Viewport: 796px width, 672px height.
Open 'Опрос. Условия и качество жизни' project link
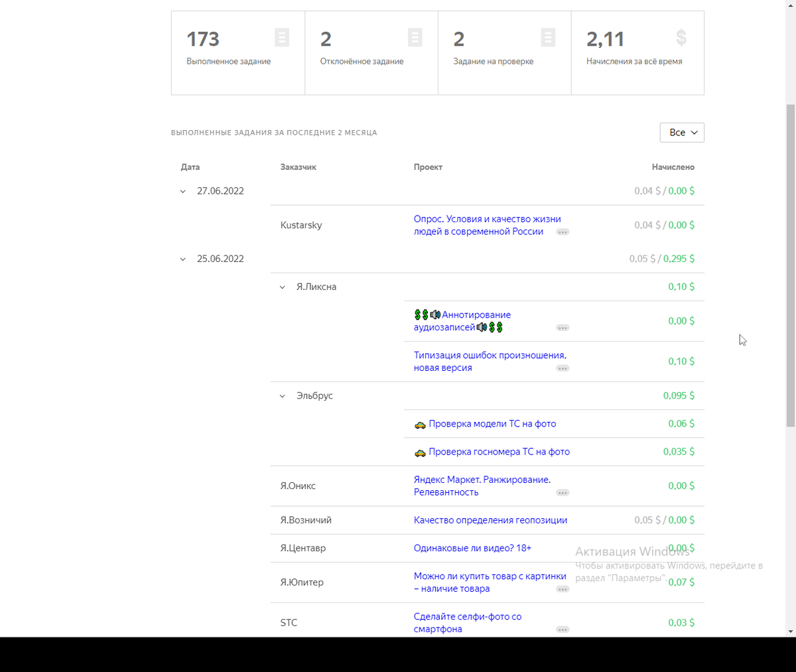487,225
